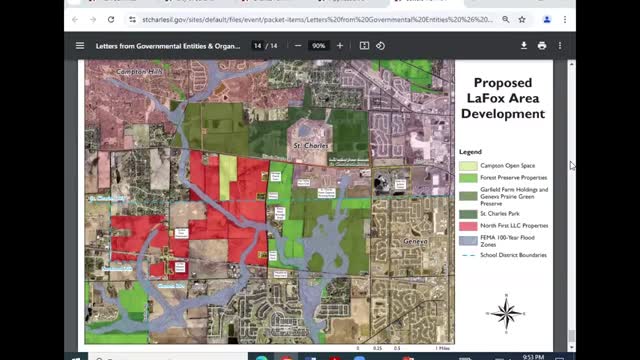
Task: Click the fit to page icon
Action: 364,46
